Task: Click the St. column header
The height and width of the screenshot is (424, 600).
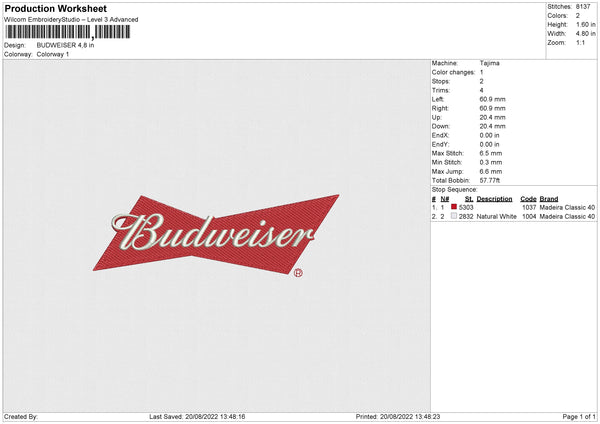Action: tap(469, 199)
